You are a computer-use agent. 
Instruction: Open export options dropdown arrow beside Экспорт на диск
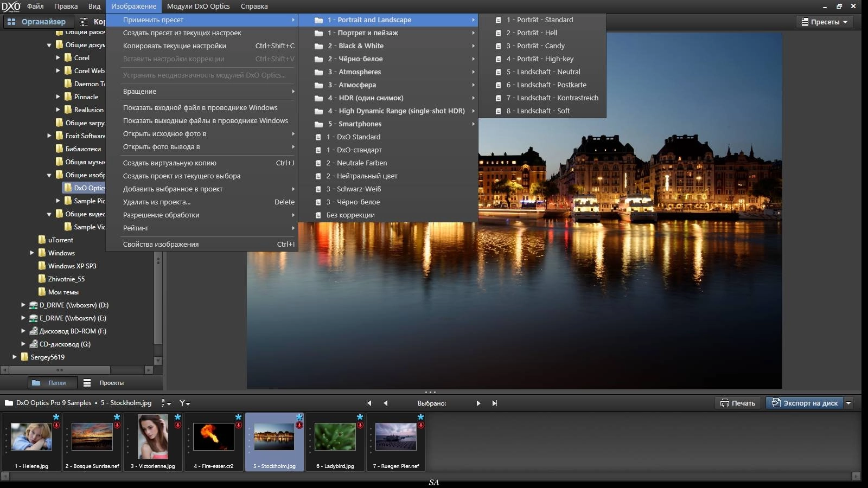pyautogui.click(x=848, y=403)
